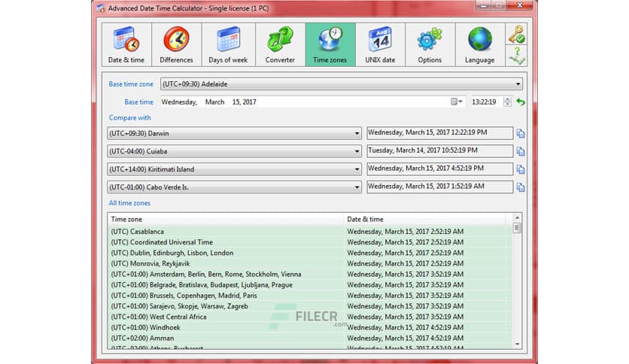Reset base time with green arrow
Image resolution: width=629 pixels, height=364 pixels.
click(521, 102)
